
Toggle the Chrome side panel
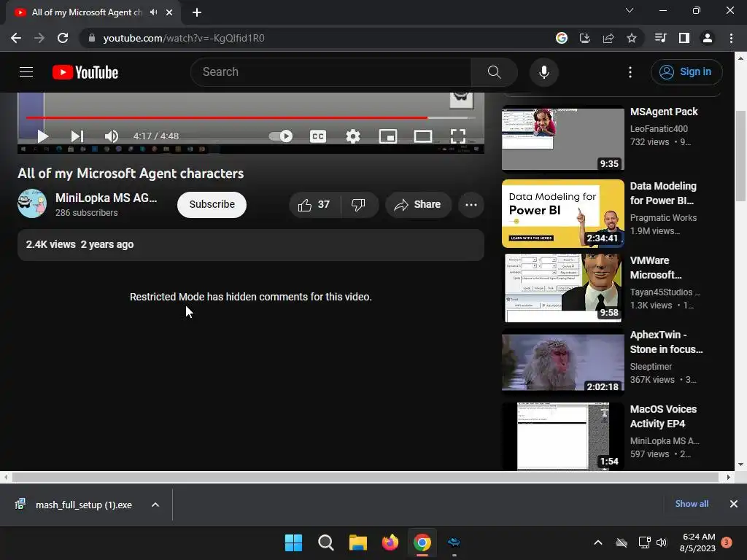684,38
